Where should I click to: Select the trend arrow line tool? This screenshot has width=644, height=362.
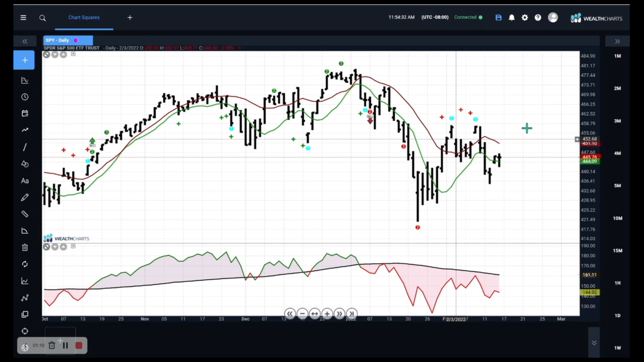24,130
